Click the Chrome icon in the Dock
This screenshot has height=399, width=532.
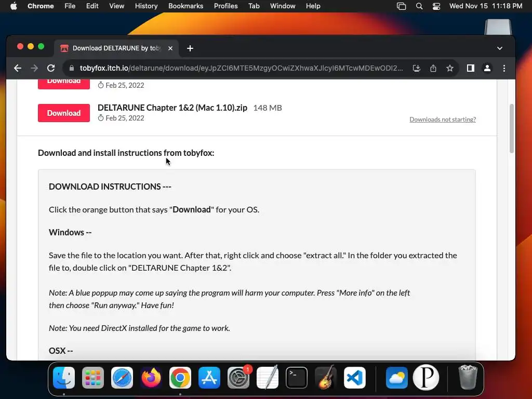click(x=180, y=378)
